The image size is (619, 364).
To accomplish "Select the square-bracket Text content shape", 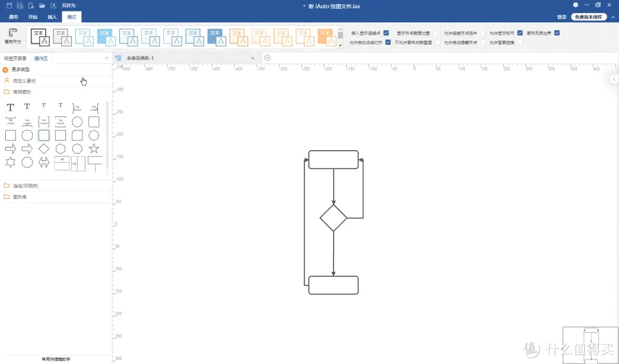I will click(44, 122).
